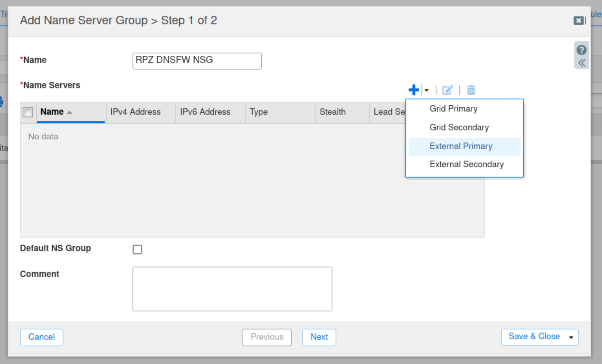Enable the Default NS Group checkbox
Image resolution: width=602 pixels, height=364 pixels.
coord(137,250)
